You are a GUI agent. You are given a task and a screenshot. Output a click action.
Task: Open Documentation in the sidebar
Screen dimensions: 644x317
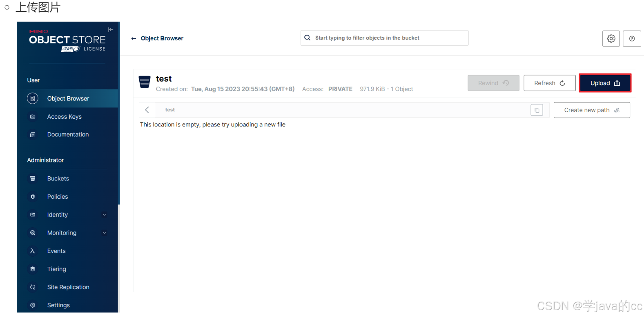[x=67, y=135]
